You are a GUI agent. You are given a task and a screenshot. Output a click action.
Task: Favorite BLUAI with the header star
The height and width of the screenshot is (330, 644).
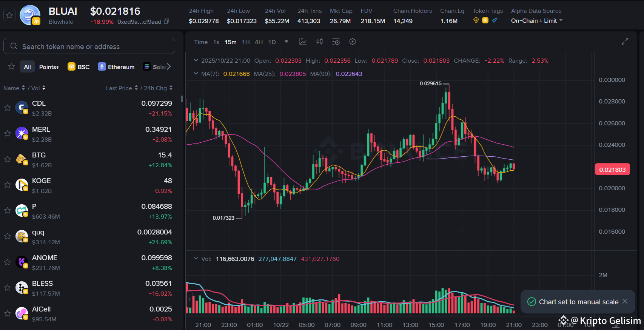[x=9, y=15]
